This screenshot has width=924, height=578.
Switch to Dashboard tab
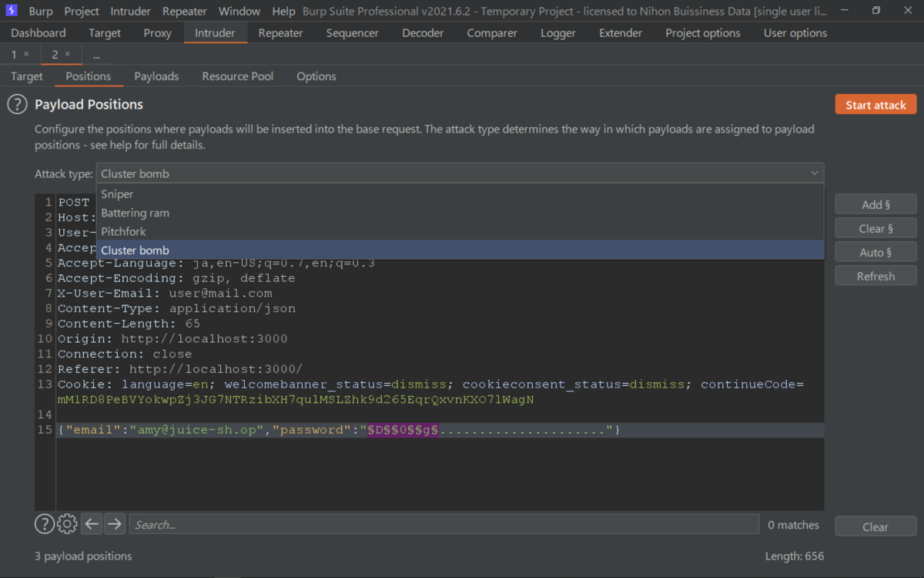pyautogui.click(x=38, y=33)
